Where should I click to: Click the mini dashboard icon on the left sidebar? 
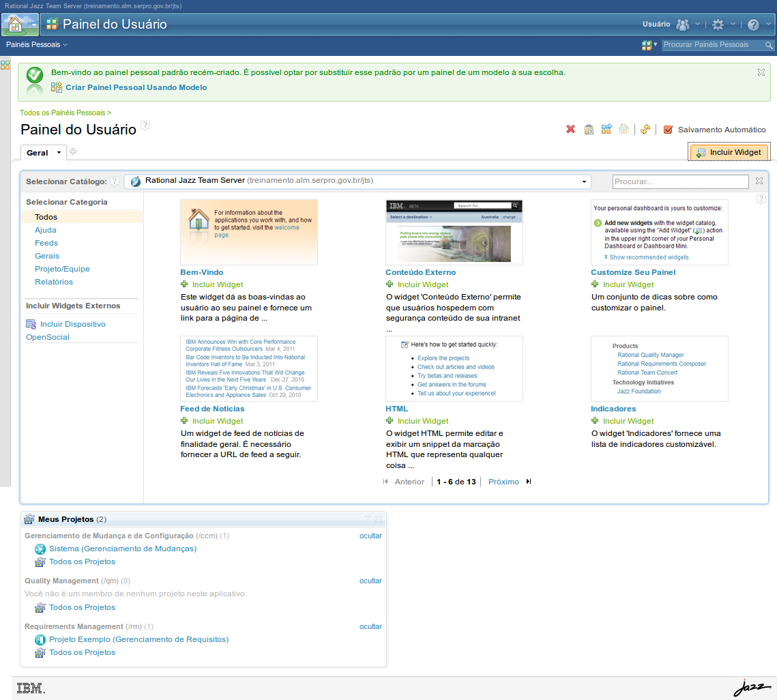(5, 65)
